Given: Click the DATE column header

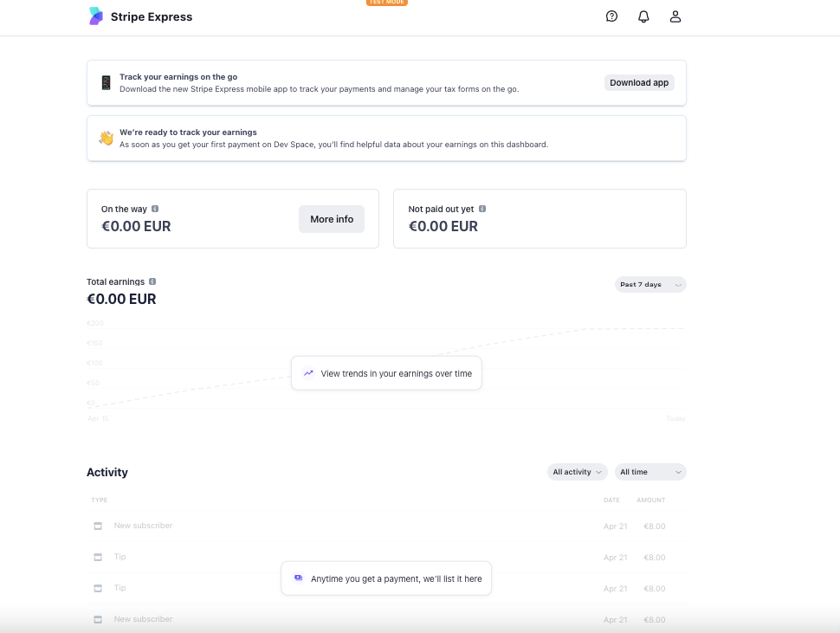Looking at the screenshot, I should point(611,500).
